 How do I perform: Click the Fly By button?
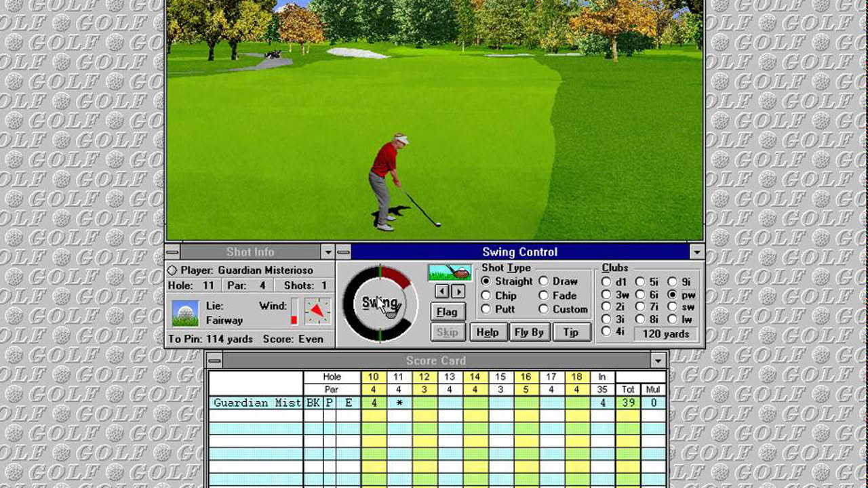click(x=530, y=332)
